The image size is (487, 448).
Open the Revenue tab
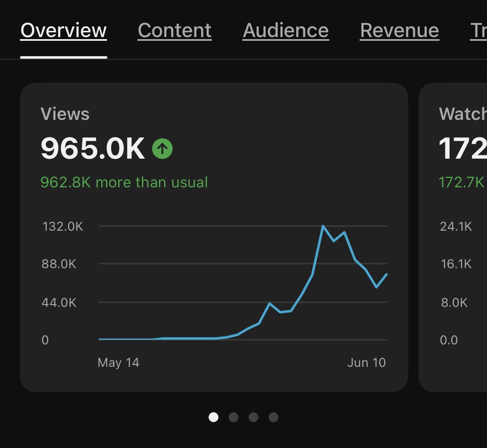point(400,30)
